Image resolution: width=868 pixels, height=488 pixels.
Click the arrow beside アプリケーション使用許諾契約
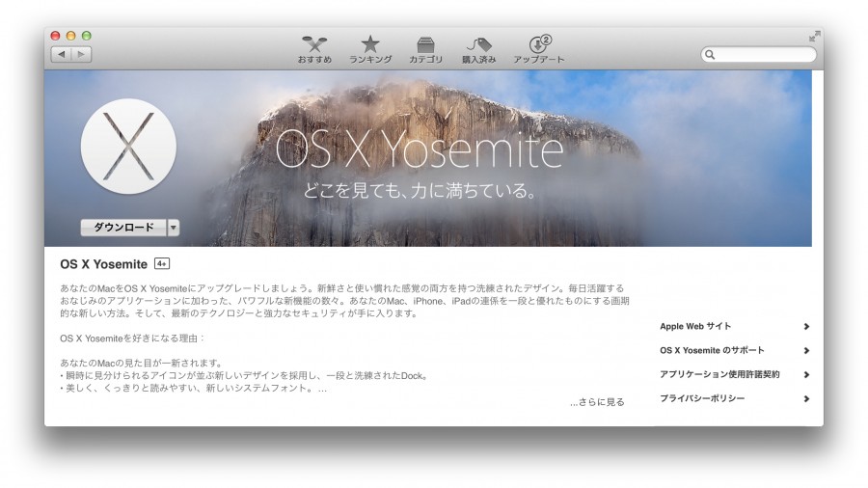(806, 374)
